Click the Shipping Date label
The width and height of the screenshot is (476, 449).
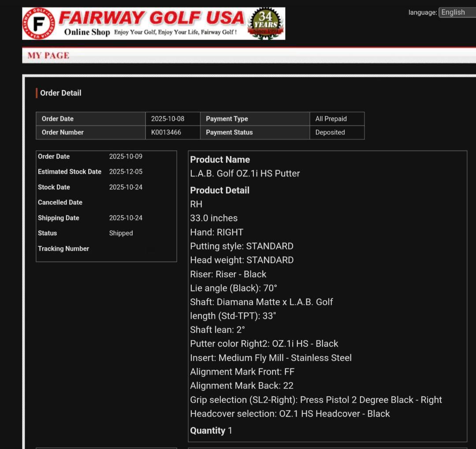(x=58, y=218)
